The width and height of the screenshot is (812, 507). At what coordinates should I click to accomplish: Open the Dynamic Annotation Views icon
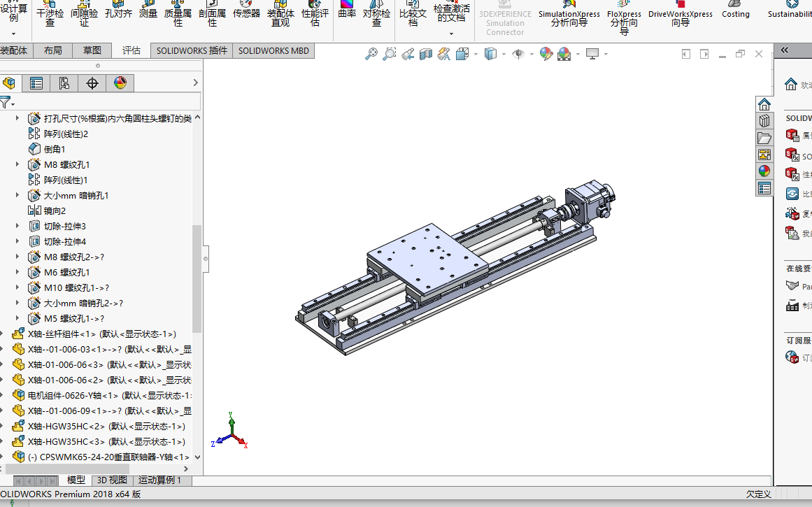tap(444, 54)
